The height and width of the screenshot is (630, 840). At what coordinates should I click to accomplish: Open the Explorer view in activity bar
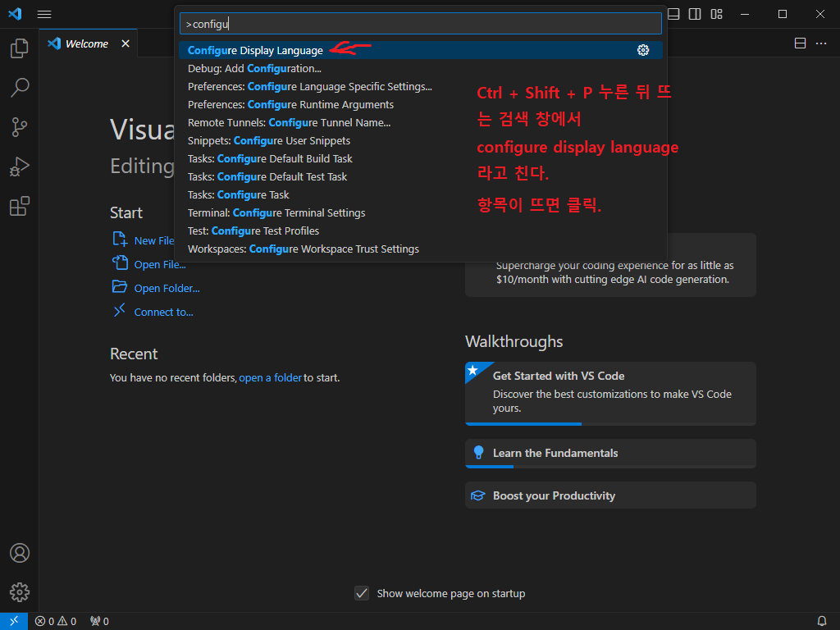(x=20, y=48)
